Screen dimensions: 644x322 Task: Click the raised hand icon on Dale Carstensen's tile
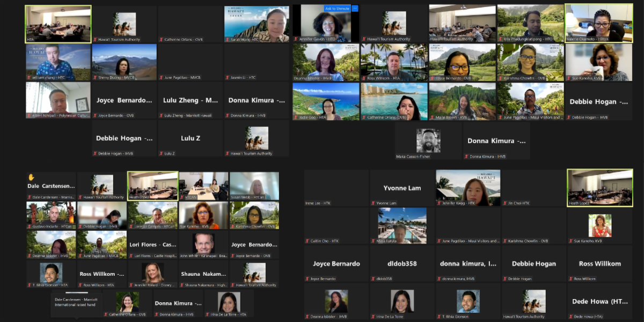point(31,177)
